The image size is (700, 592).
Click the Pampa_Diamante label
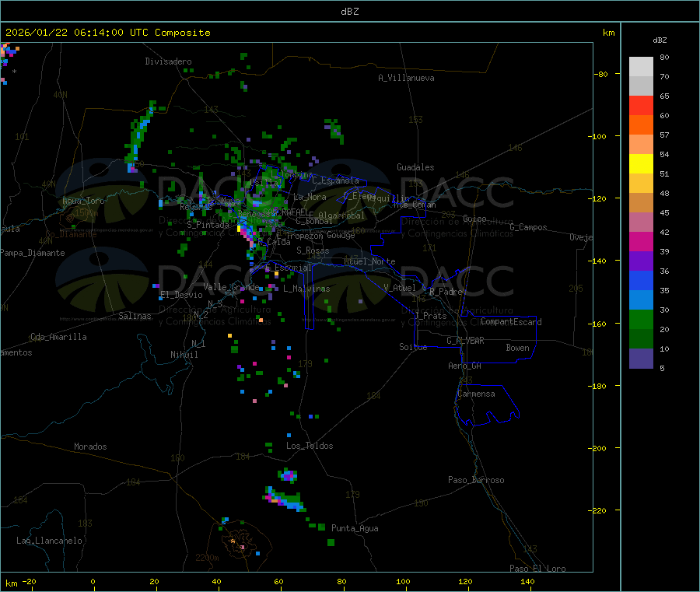[x=33, y=253]
